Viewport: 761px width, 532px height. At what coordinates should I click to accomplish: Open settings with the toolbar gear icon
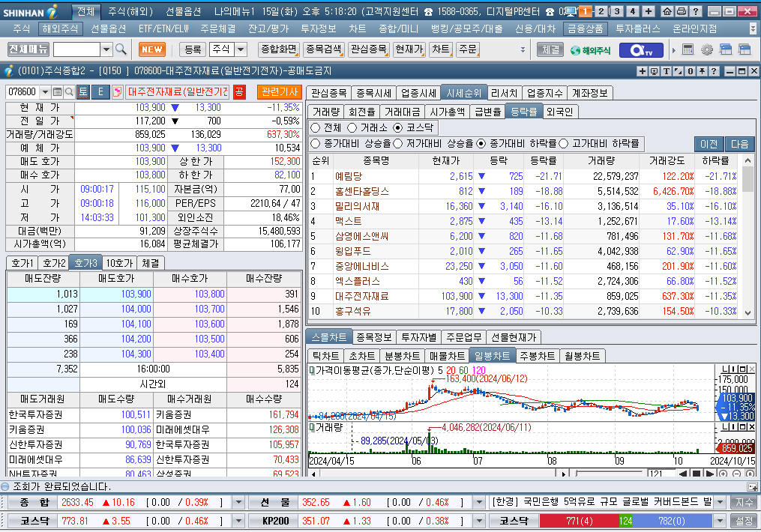(x=706, y=49)
